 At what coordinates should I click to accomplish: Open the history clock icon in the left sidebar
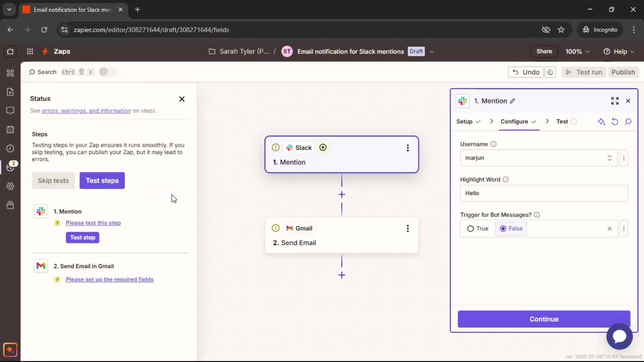coord(10,148)
